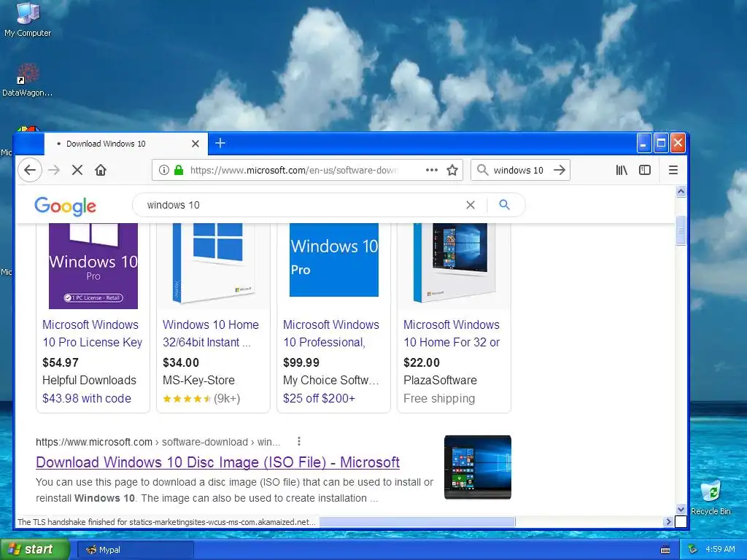Go back to the previous page
The image size is (747, 560).
(x=30, y=170)
